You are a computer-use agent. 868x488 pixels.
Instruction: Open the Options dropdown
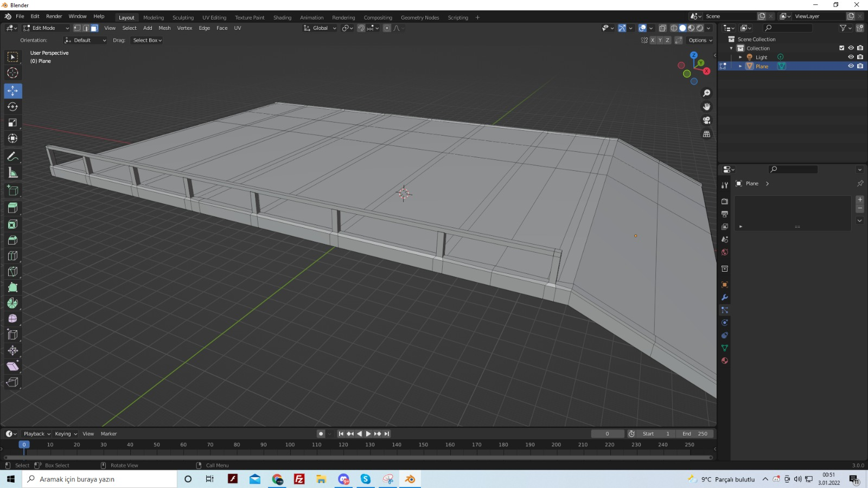click(700, 40)
